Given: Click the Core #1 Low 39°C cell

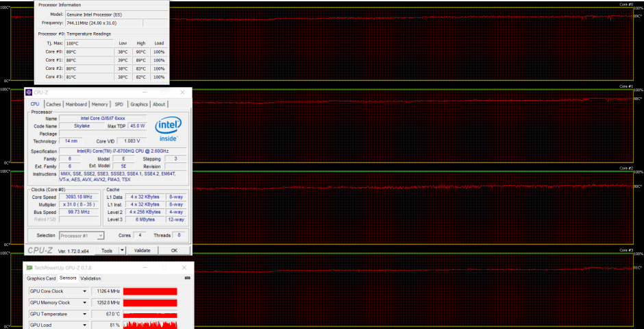Looking at the screenshot, I should tap(123, 60).
